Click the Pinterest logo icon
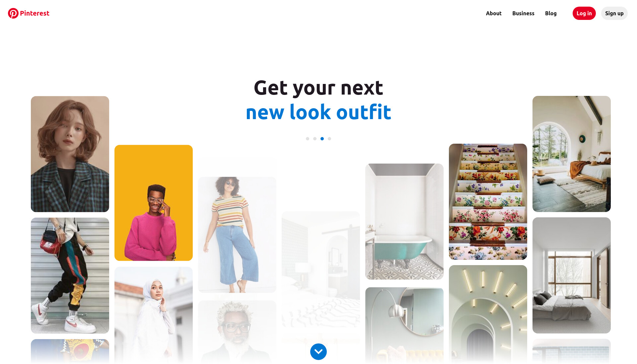The image size is (637, 364). click(13, 13)
